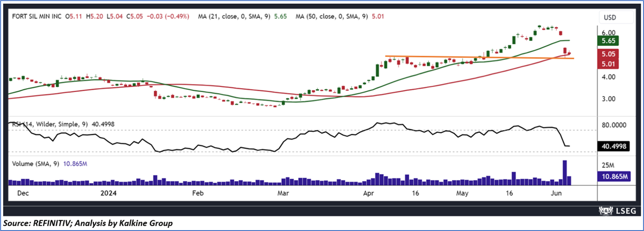Click the 80.0000 RSI axis label

pyautogui.click(x=614, y=125)
